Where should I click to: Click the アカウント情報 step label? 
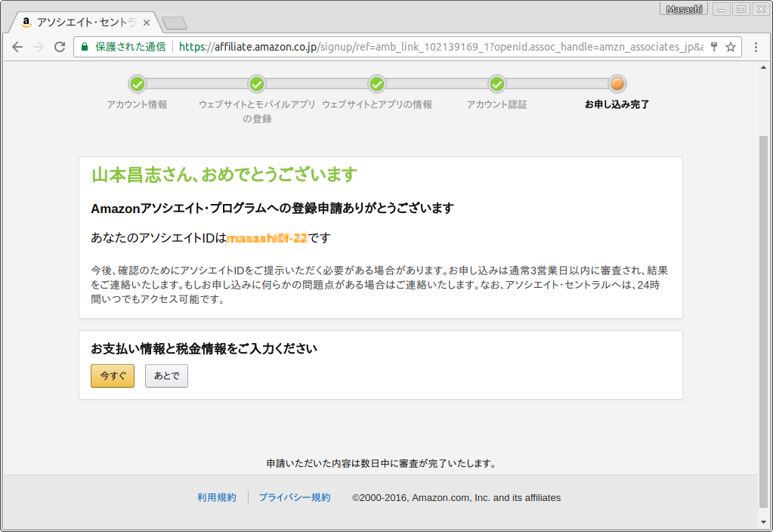coord(137,104)
